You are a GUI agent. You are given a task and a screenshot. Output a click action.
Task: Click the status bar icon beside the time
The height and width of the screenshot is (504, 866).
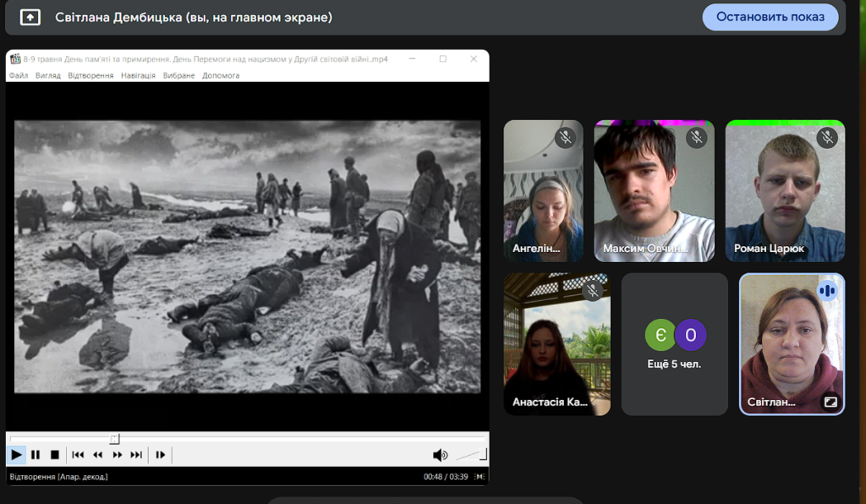[480, 476]
